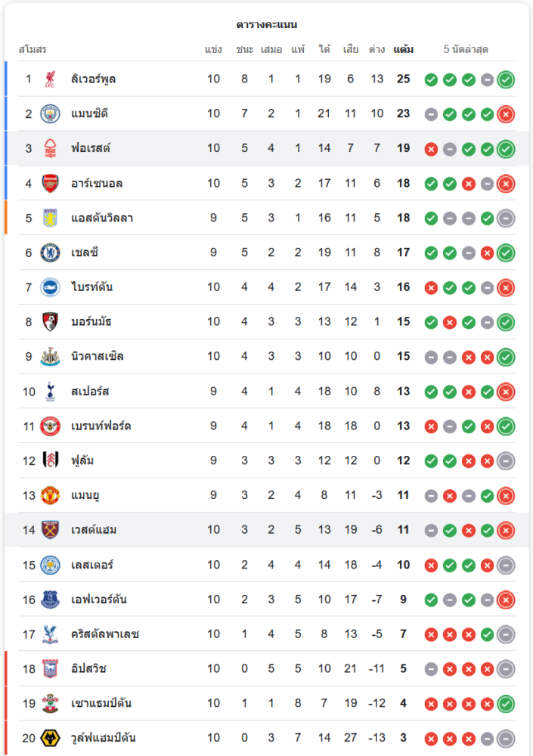Click Liverpool's latest match win indicator

pyautogui.click(x=506, y=79)
